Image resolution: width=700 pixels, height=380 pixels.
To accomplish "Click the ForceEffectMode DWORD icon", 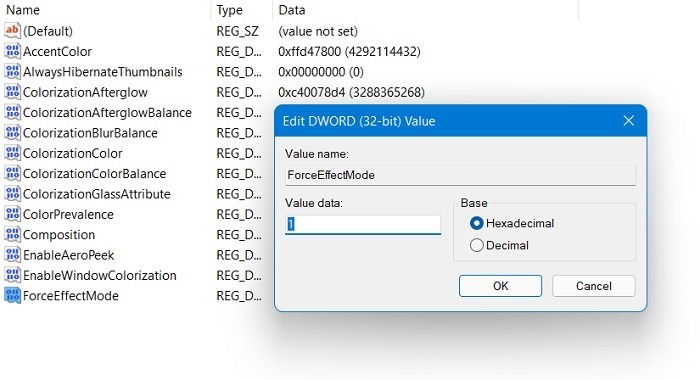I will point(12,296).
